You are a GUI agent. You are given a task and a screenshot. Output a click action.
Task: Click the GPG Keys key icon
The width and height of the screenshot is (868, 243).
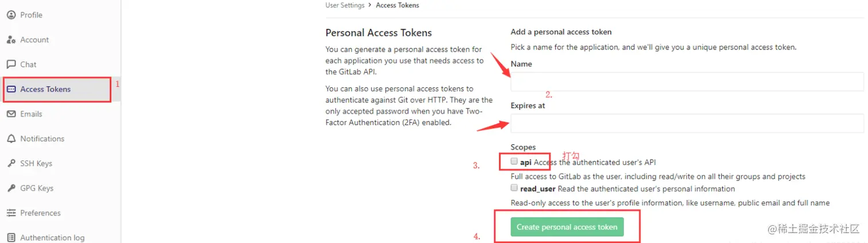[x=11, y=188]
